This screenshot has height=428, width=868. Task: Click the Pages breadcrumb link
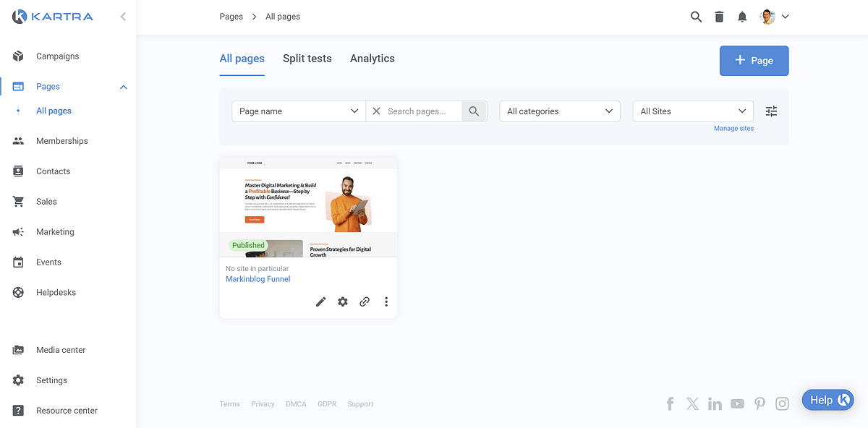231,17
